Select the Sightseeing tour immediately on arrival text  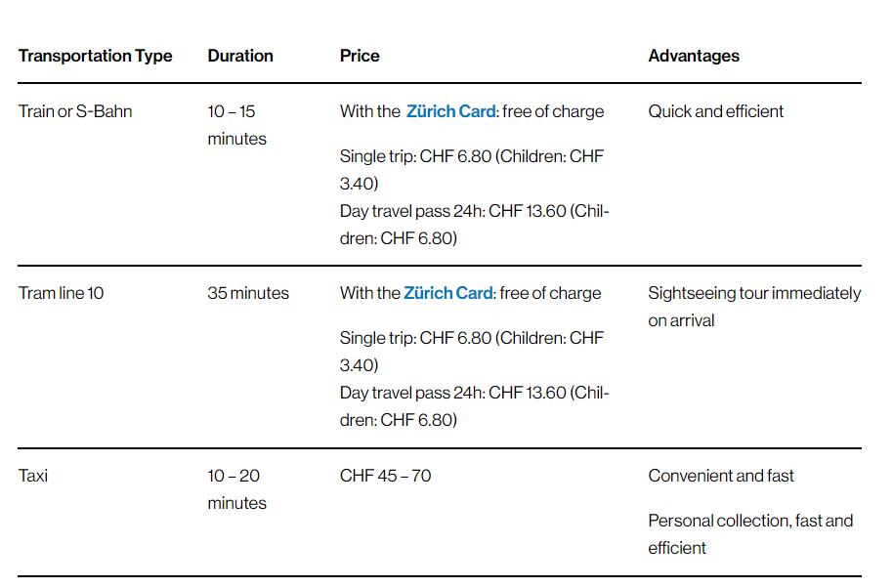click(x=753, y=307)
